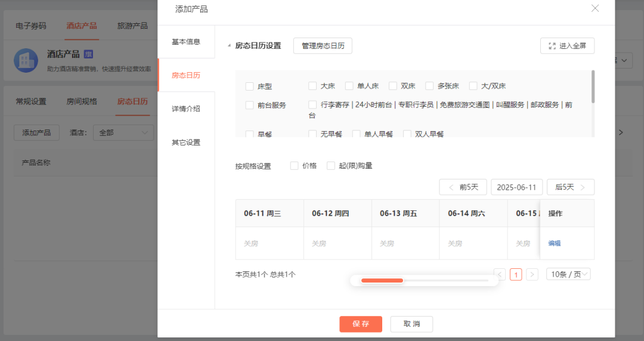Click 编辑 link in 操作 column
This screenshot has height=341, width=644.
coord(555,243)
